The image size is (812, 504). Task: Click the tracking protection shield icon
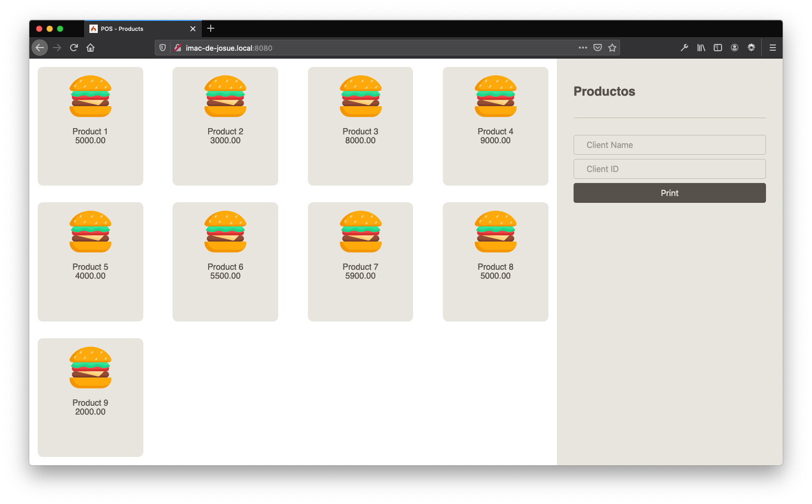(x=162, y=47)
